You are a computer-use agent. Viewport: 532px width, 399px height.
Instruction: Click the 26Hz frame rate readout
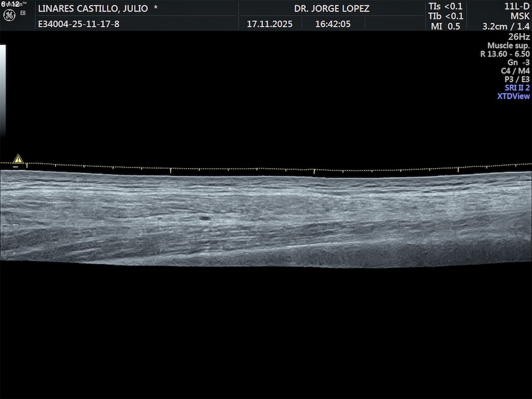(520, 37)
